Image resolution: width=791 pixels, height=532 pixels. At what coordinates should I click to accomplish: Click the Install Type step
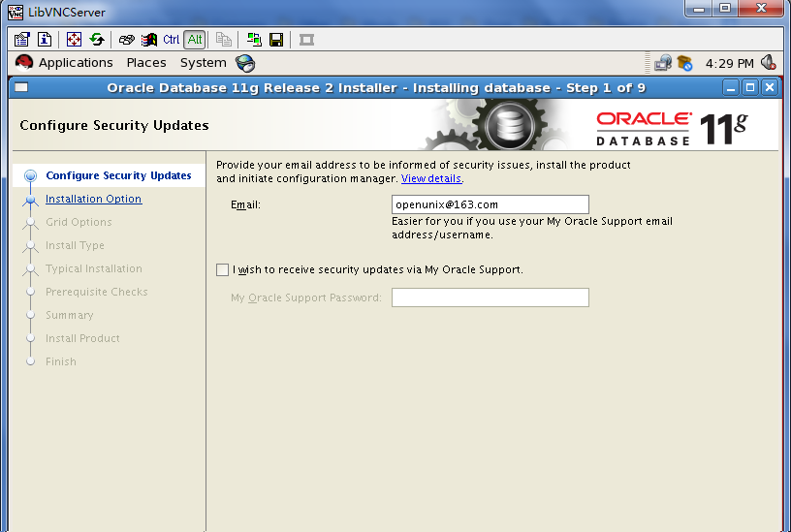pos(75,245)
